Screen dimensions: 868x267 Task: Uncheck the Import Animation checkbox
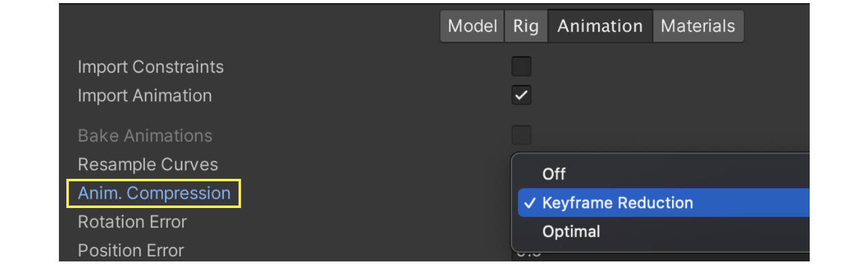(x=521, y=96)
